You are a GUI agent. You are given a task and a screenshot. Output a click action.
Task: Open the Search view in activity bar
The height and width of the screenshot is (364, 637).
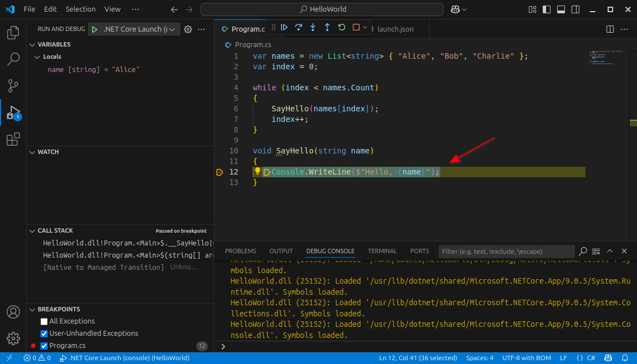[x=13, y=59]
